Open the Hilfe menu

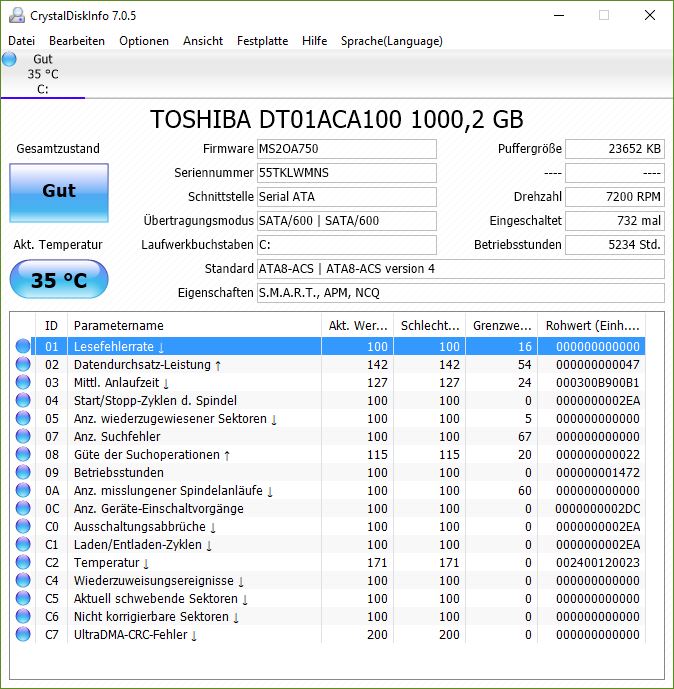(315, 41)
